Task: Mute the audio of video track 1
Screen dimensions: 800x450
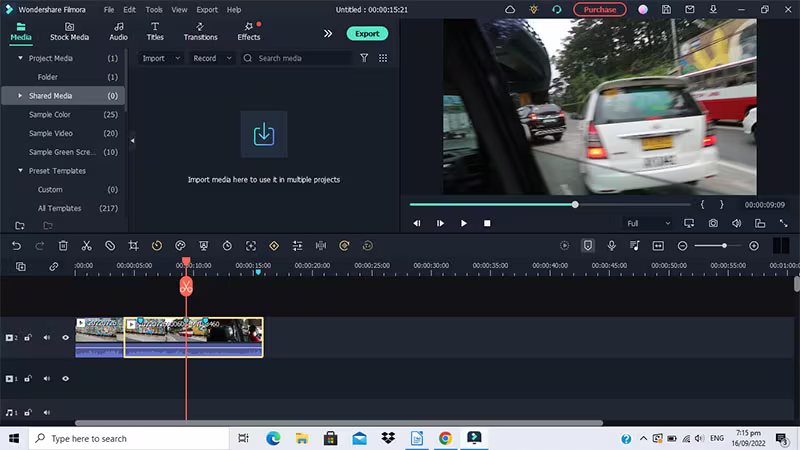Action: click(x=46, y=379)
